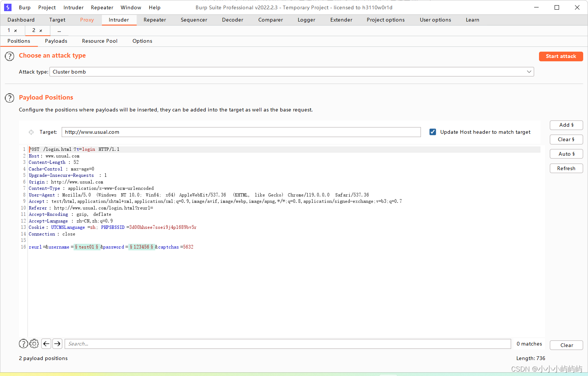Open new Intruder tab with ellipsis

click(59, 30)
